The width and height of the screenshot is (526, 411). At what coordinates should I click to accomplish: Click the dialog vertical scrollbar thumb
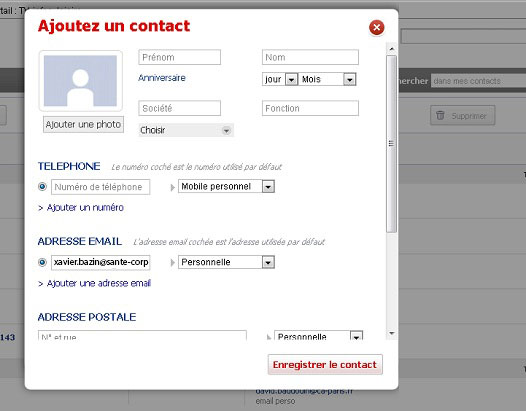click(x=391, y=144)
